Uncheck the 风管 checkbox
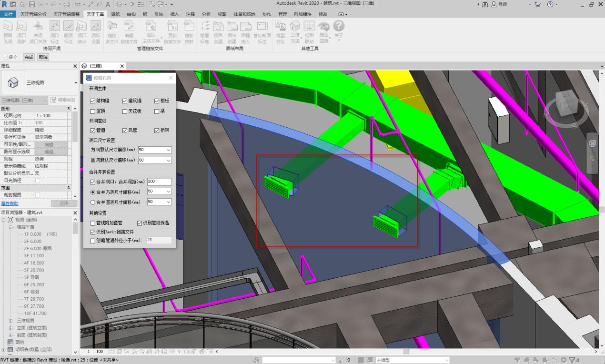This screenshot has height=364, width=605. [125, 130]
